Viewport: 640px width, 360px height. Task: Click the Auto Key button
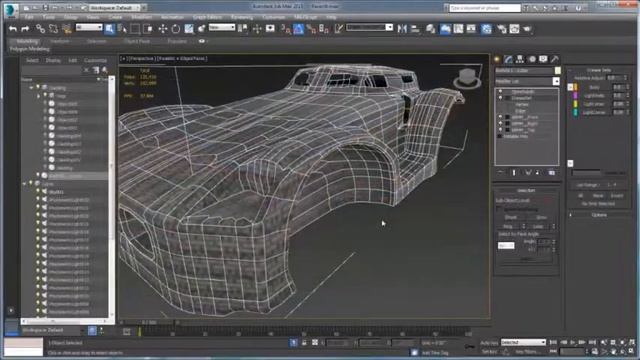click(x=489, y=342)
